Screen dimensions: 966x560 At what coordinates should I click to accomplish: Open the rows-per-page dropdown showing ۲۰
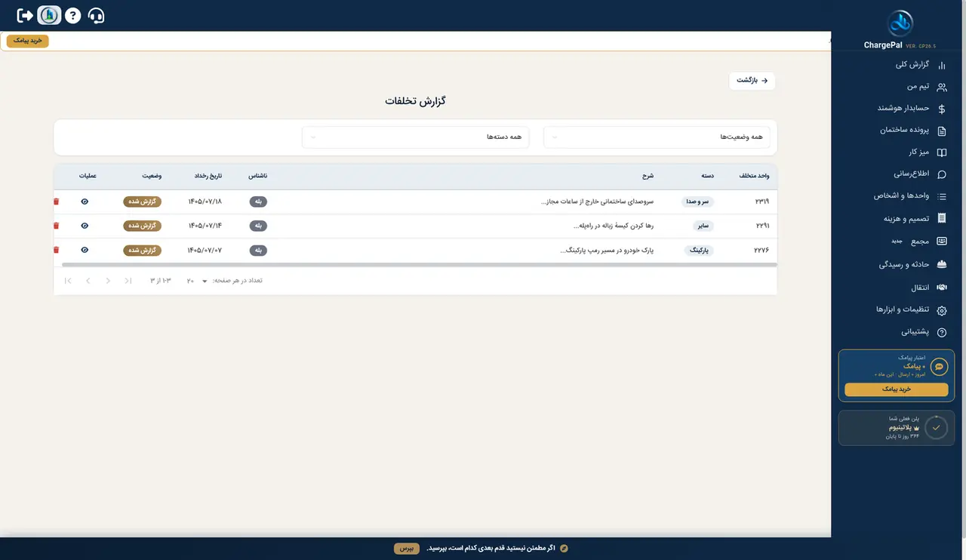pyautogui.click(x=197, y=281)
